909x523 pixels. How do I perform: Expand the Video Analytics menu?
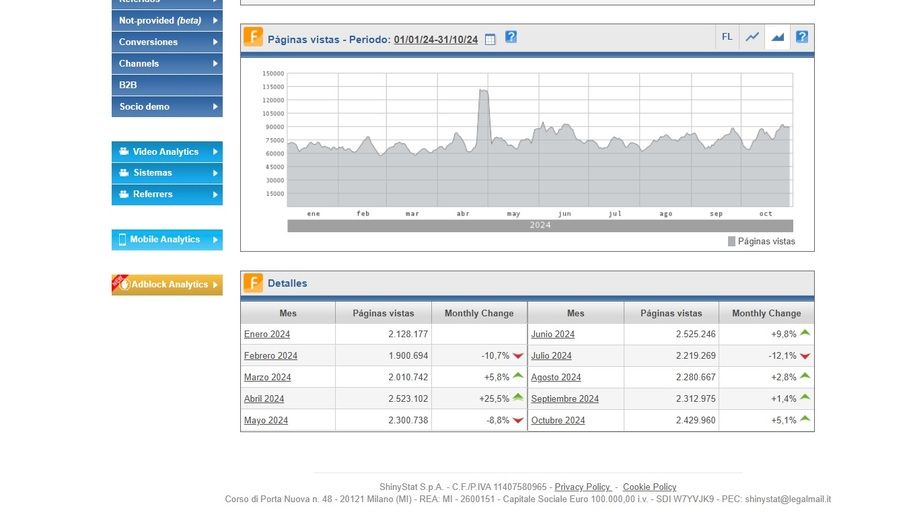point(166,152)
